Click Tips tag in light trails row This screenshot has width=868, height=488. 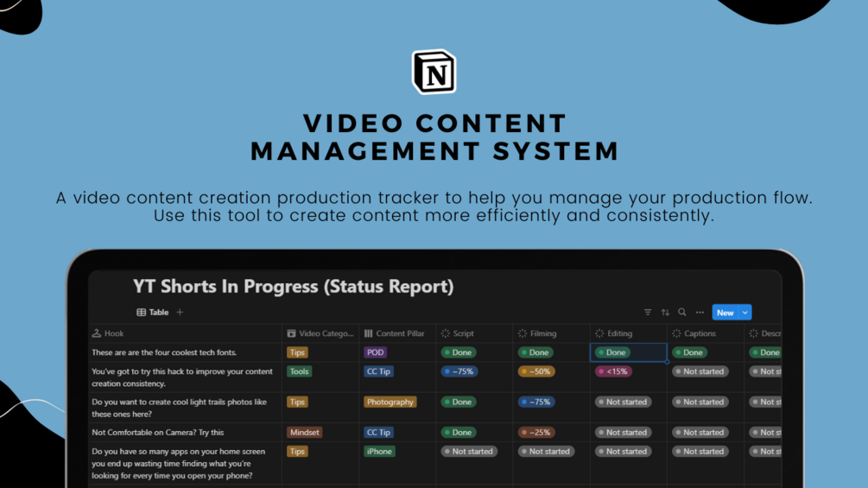pyautogui.click(x=297, y=402)
